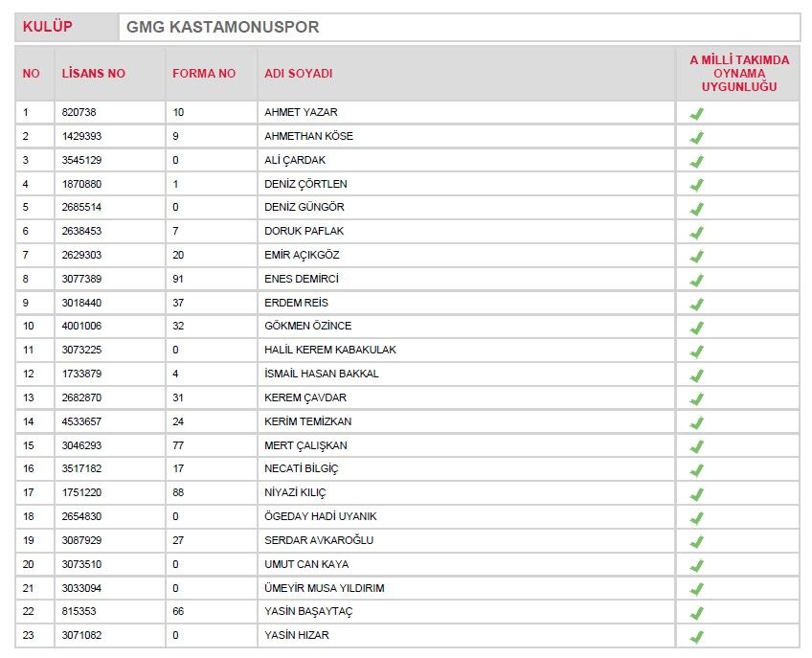Click the green checkmark for DENİZ GÜNGÖR
The height and width of the screenshot is (658, 812).
696,209
